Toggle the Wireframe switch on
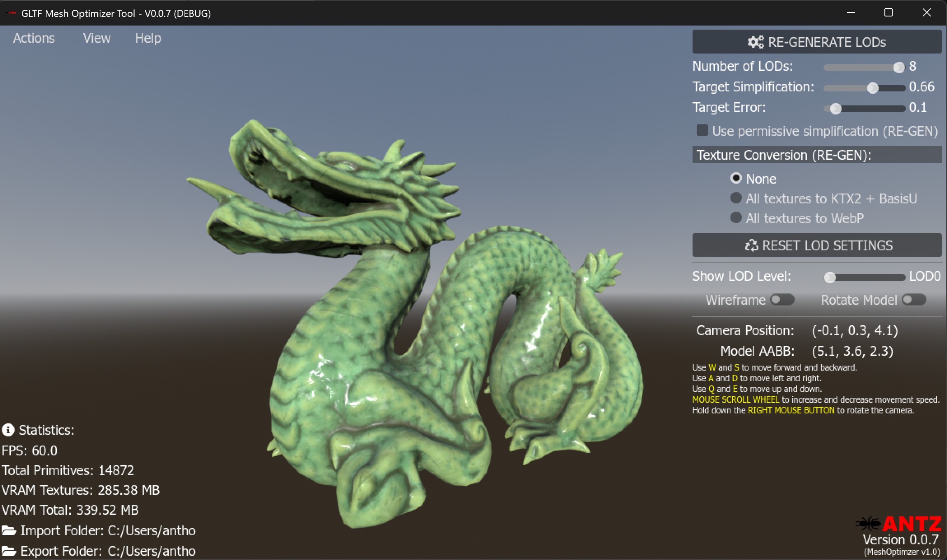Screen dimensions: 947x560 pos(782,300)
